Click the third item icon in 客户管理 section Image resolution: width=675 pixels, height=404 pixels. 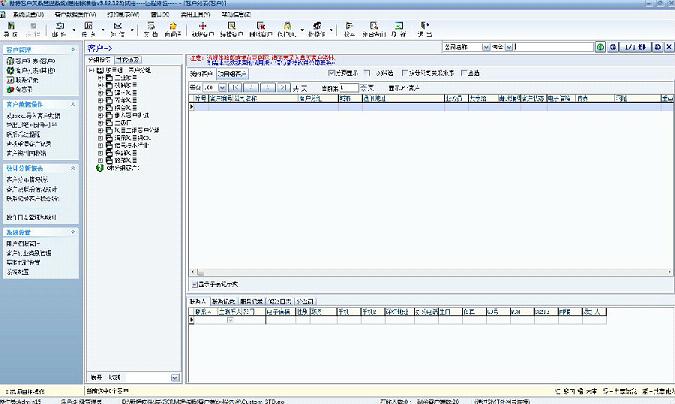[10, 80]
